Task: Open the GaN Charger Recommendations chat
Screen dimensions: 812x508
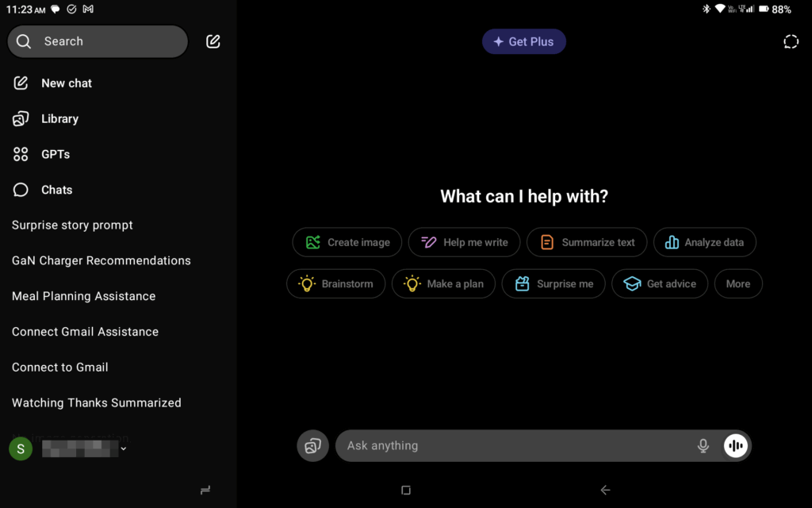Action: coord(101,260)
